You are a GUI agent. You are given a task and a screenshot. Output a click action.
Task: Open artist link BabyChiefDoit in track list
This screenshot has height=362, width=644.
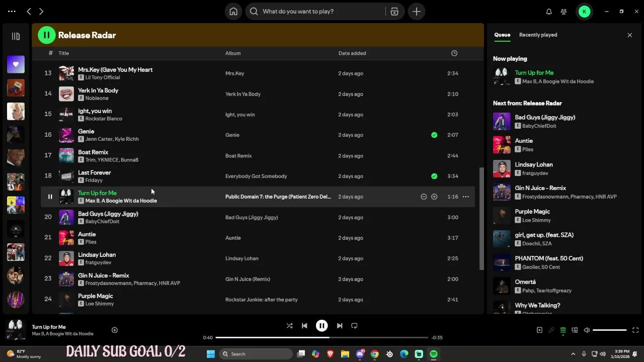pos(103,221)
